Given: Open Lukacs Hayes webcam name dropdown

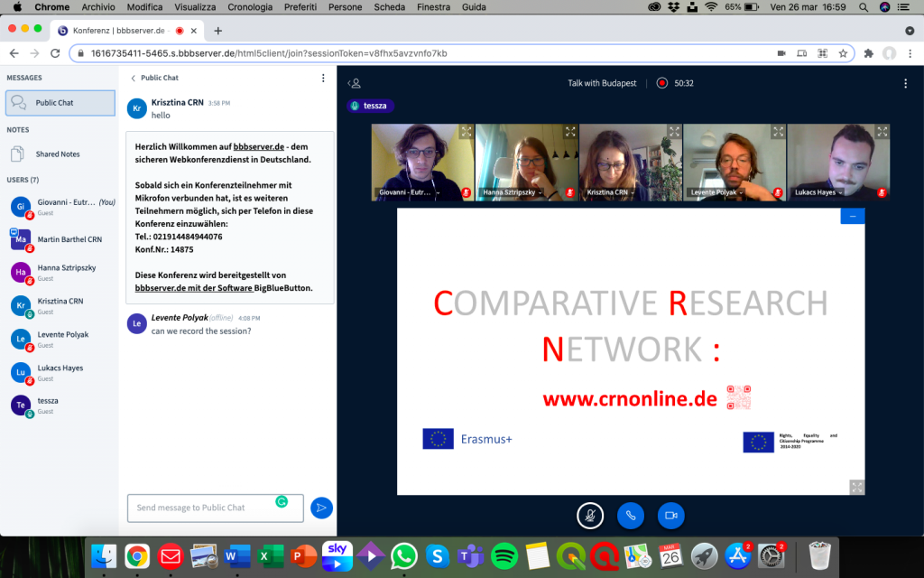Looking at the screenshot, I should pos(818,192).
